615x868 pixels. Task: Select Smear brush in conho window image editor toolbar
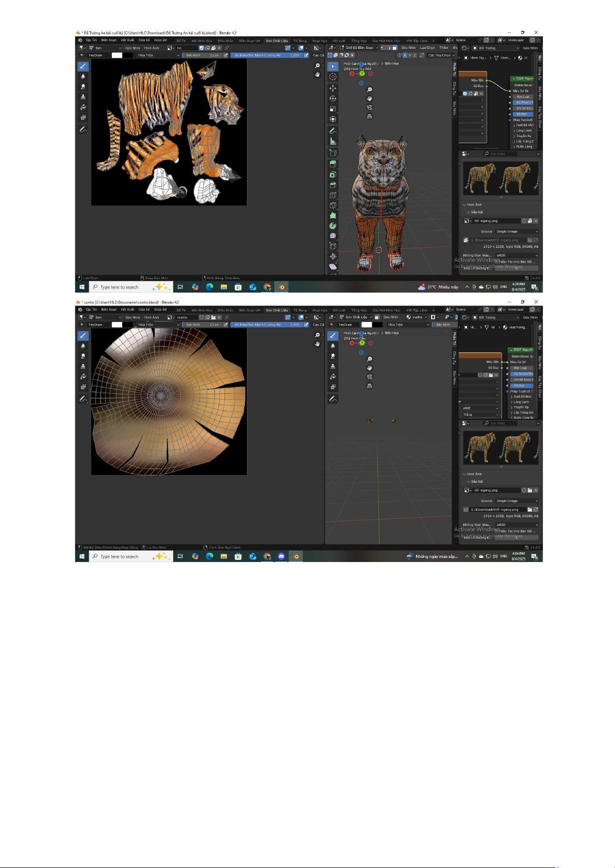coord(83,356)
